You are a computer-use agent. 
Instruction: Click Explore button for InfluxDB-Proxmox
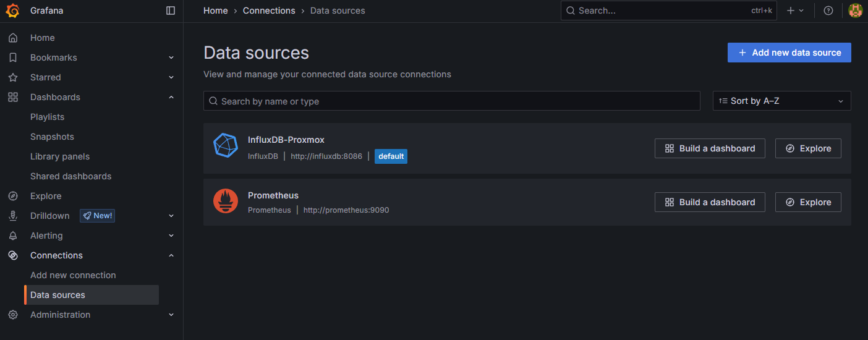(x=808, y=148)
